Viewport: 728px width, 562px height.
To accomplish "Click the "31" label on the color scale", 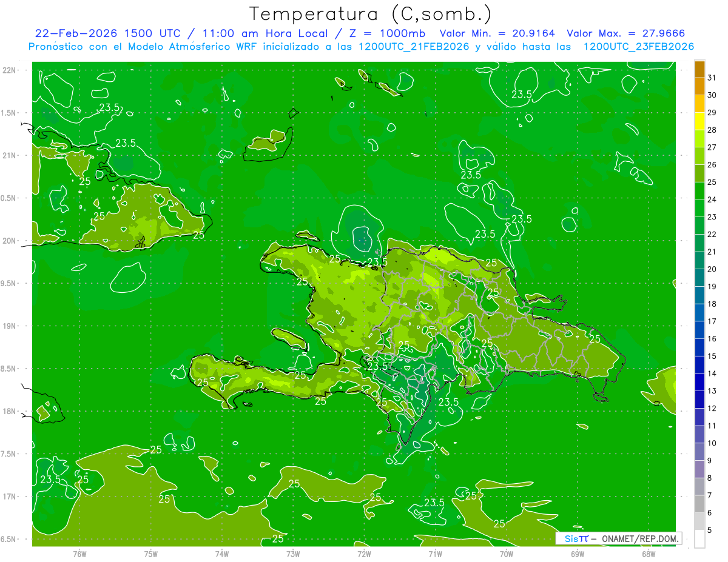I will [712, 78].
